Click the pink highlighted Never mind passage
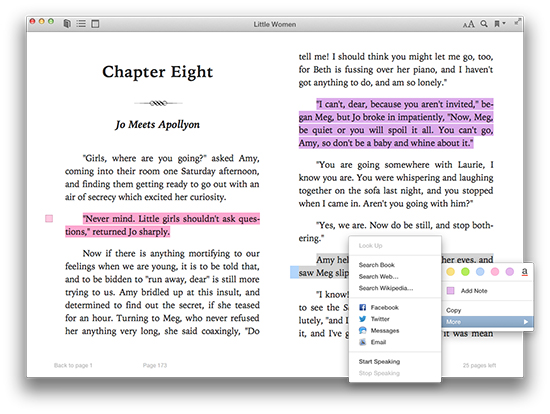This screenshot has height=414, width=550. (x=162, y=225)
